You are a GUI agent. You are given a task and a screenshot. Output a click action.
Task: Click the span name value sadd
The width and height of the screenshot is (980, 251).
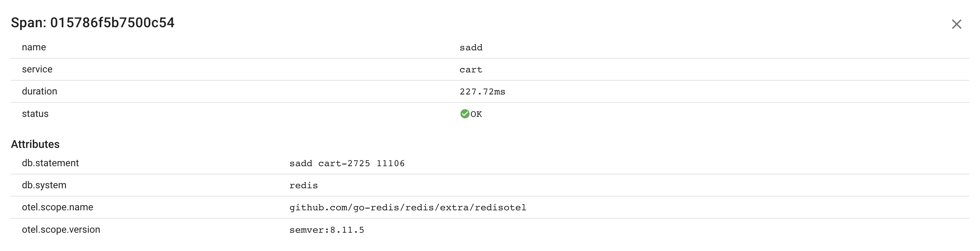(471, 48)
